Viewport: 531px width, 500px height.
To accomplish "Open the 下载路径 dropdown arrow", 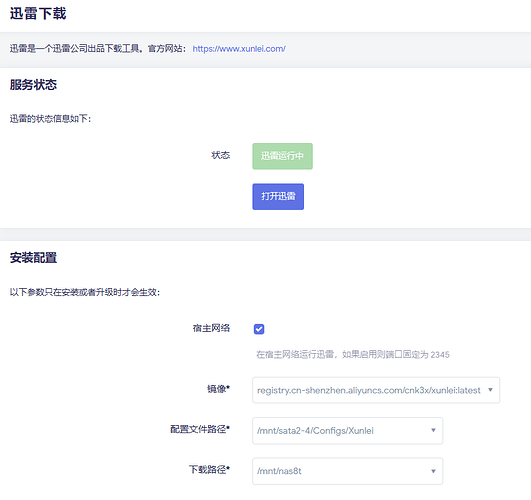I will click(433, 471).
